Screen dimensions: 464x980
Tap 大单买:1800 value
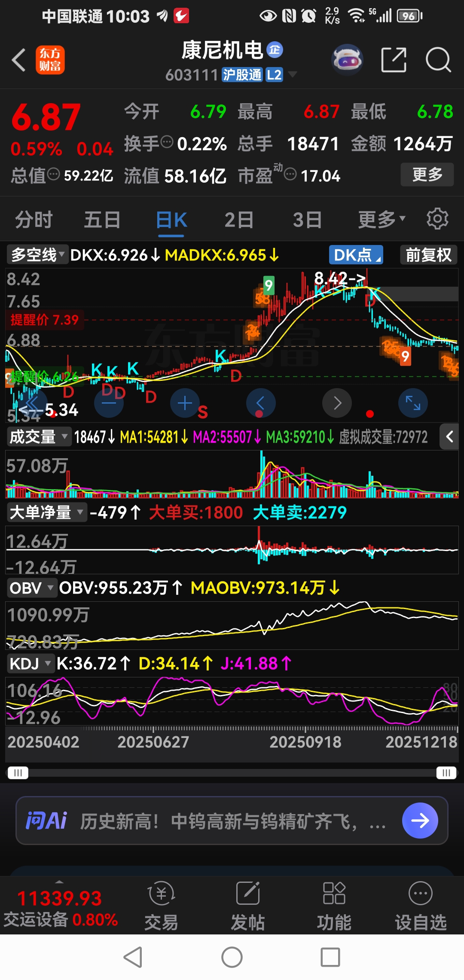196,513
